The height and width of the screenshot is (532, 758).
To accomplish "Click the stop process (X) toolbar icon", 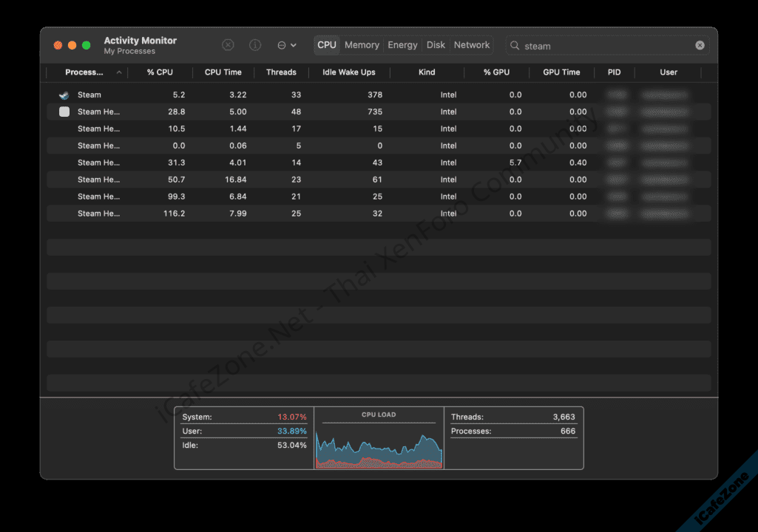I will 228,45.
